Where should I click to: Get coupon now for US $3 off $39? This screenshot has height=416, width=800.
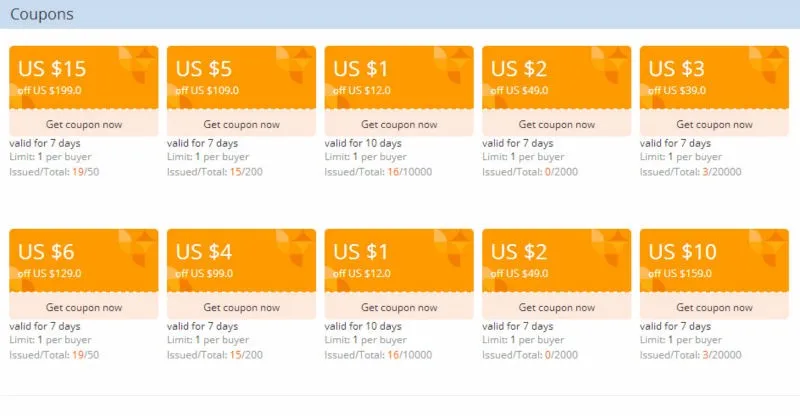tap(714, 124)
